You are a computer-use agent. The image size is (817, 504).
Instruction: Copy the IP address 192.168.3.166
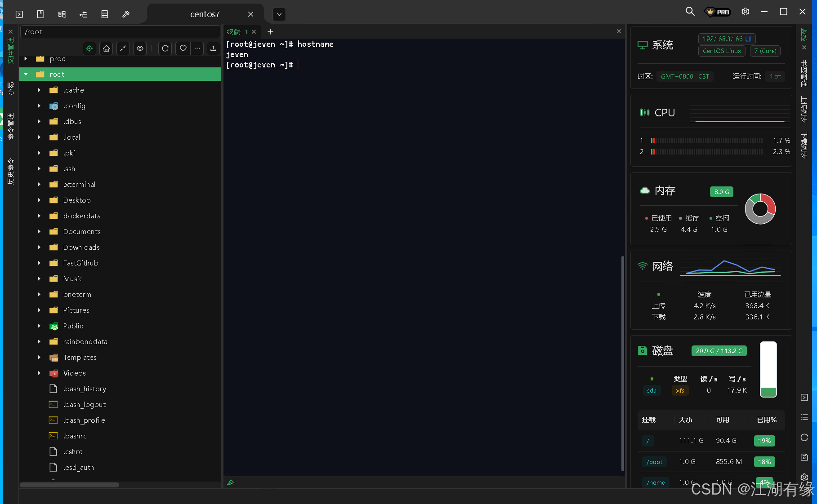pos(748,39)
